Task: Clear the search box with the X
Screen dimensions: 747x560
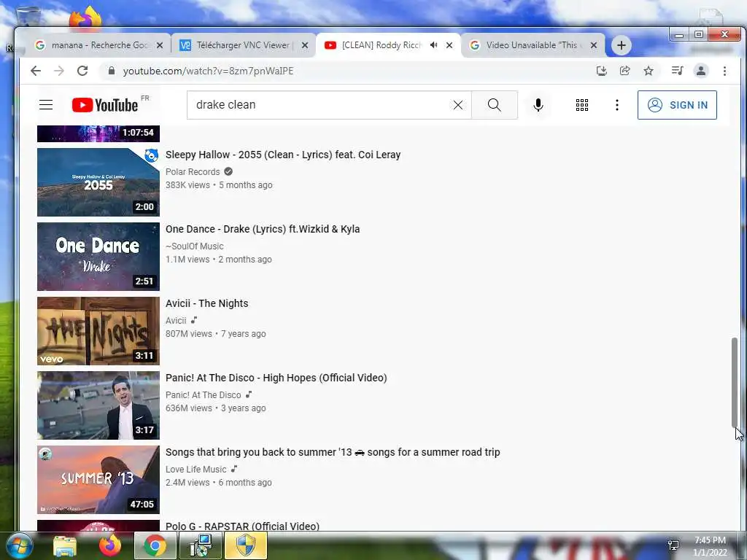Action: pyautogui.click(x=458, y=105)
